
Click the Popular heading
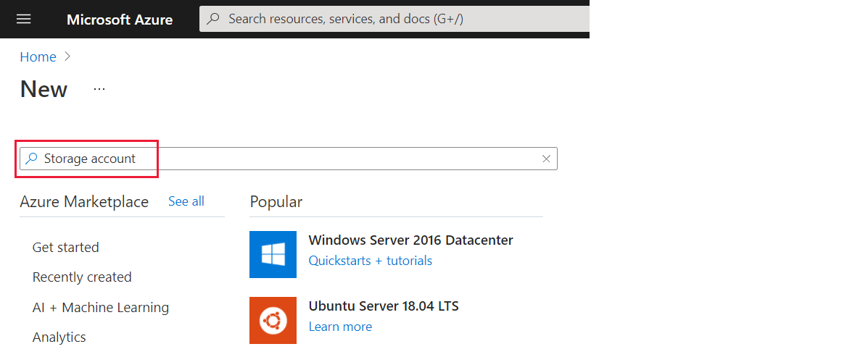(x=276, y=202)
